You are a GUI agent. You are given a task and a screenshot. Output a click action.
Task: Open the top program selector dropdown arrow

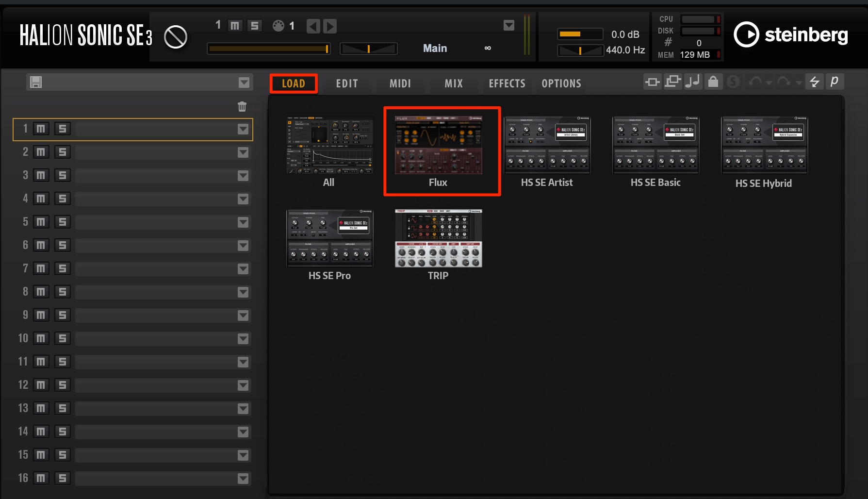pyautogui.click(x=509, y=25)
